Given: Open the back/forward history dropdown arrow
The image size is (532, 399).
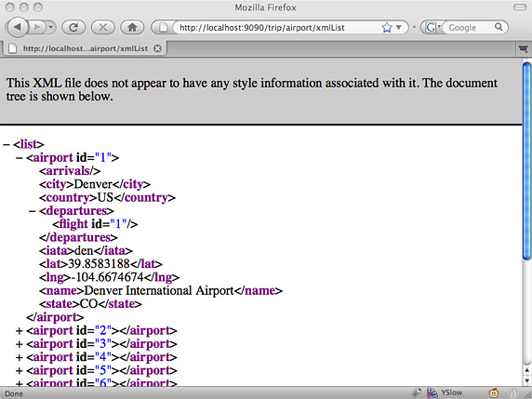Looking at the screenshot, I should coord(51,27).
